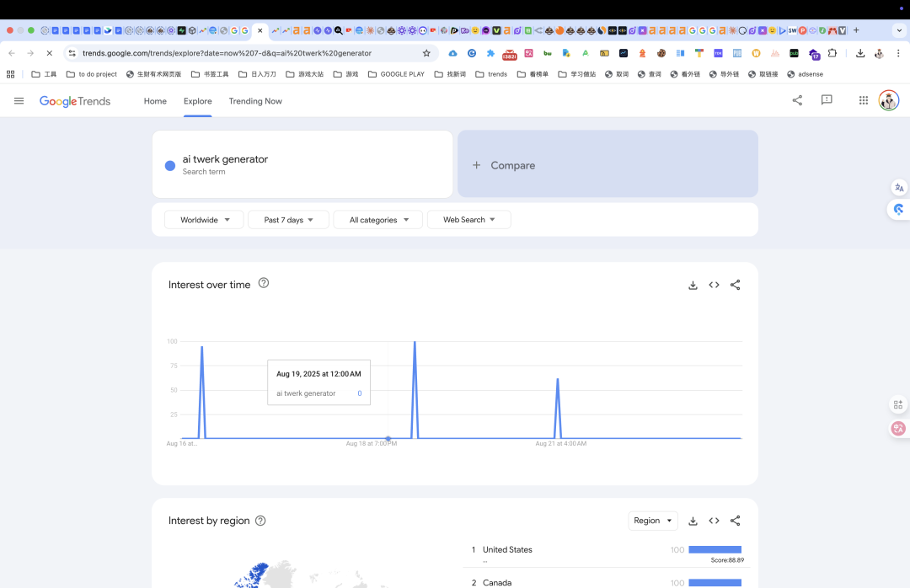
Task: Click the Google Trends logo
Action: coord(75,101)
